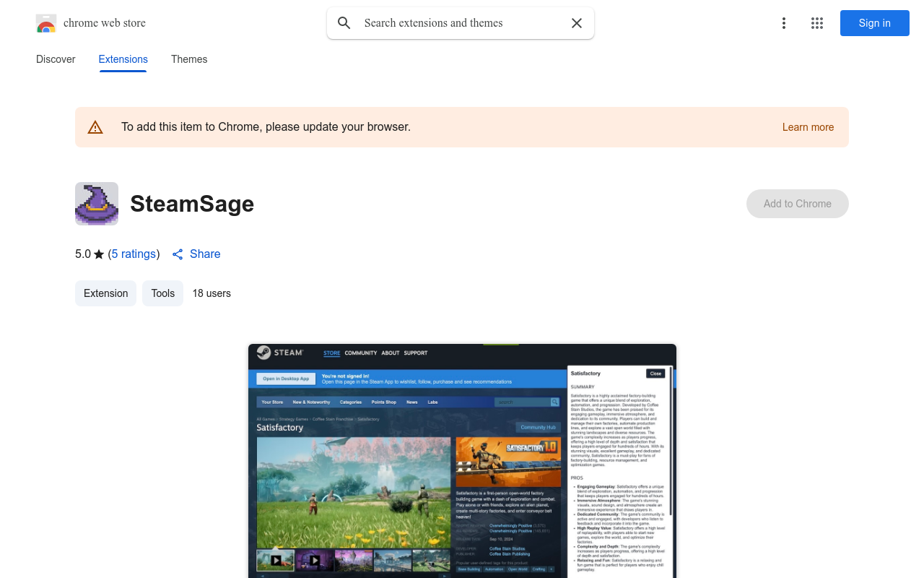The image size is (924, 578).
Task: Click the SteamSage wizard hat icon
Action: point(97,204)
